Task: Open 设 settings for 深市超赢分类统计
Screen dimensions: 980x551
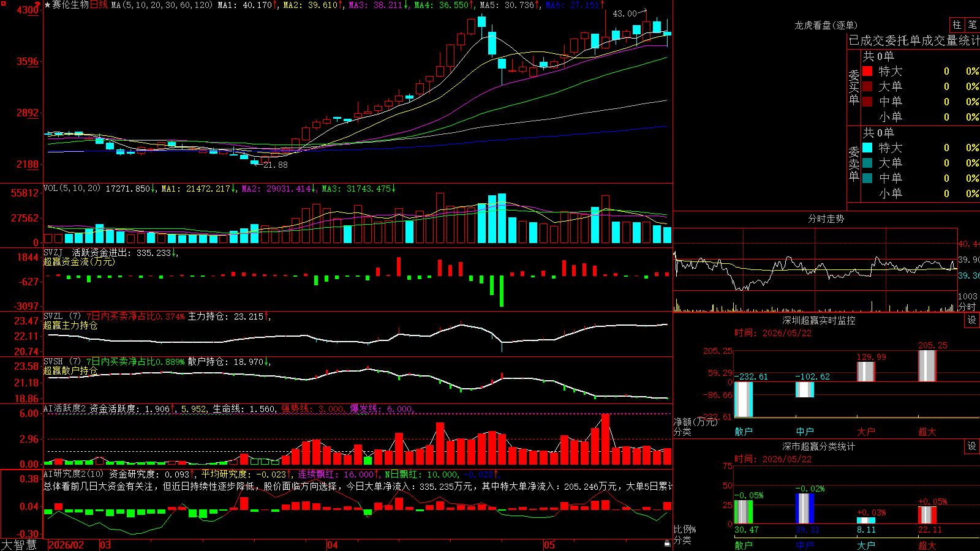Action: coord(972,446)
